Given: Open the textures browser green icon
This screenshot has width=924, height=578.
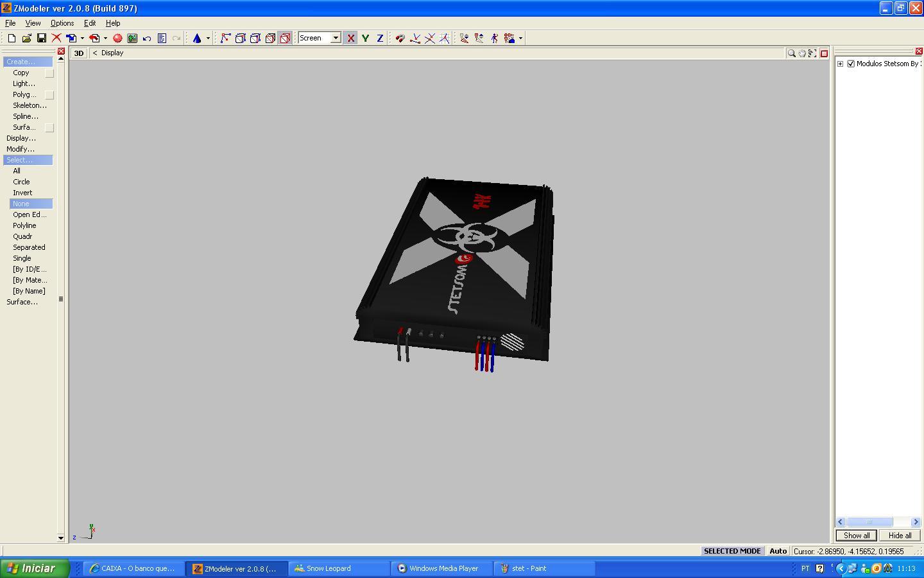Looking at the screenshot, I should coord(132,39).
